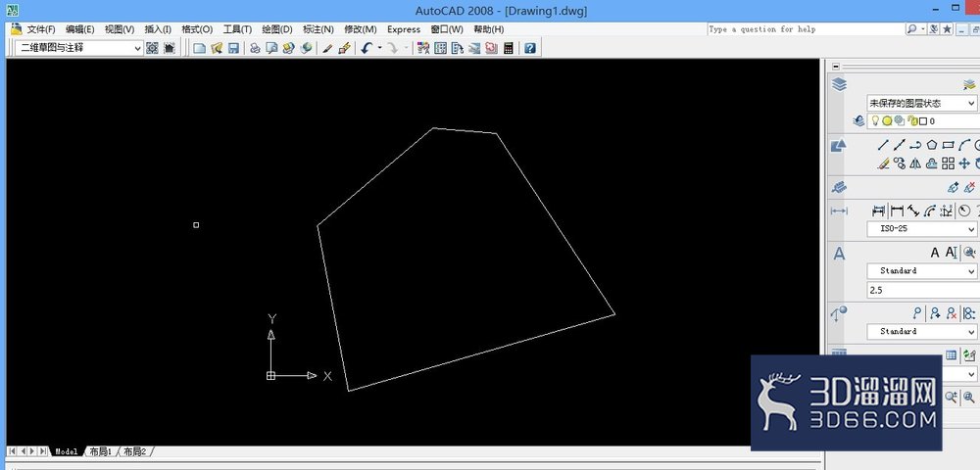This screenshot has width=980, height=470.
Task: Select the Erase modify tool
Action: [x=883, y=164]
